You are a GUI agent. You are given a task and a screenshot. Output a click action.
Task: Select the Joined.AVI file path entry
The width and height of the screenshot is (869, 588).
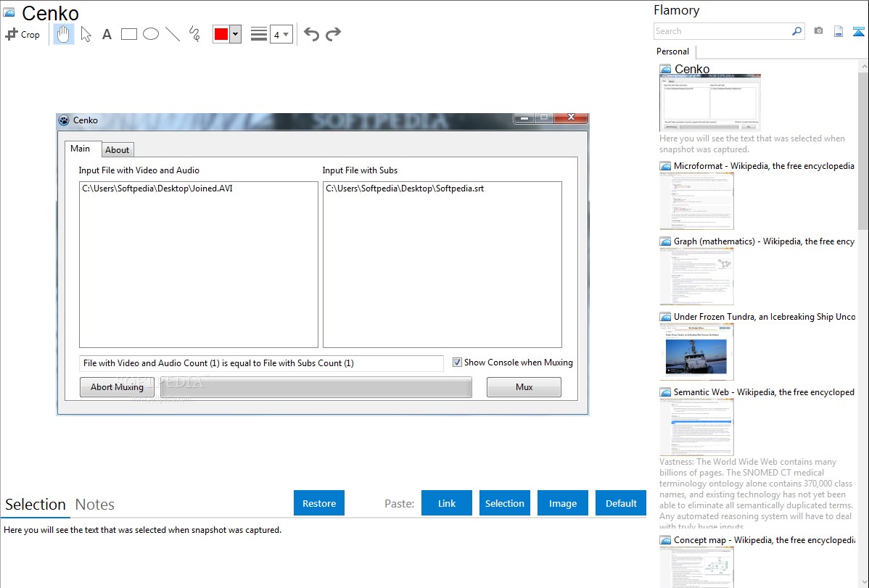click(x=157, y=189)
